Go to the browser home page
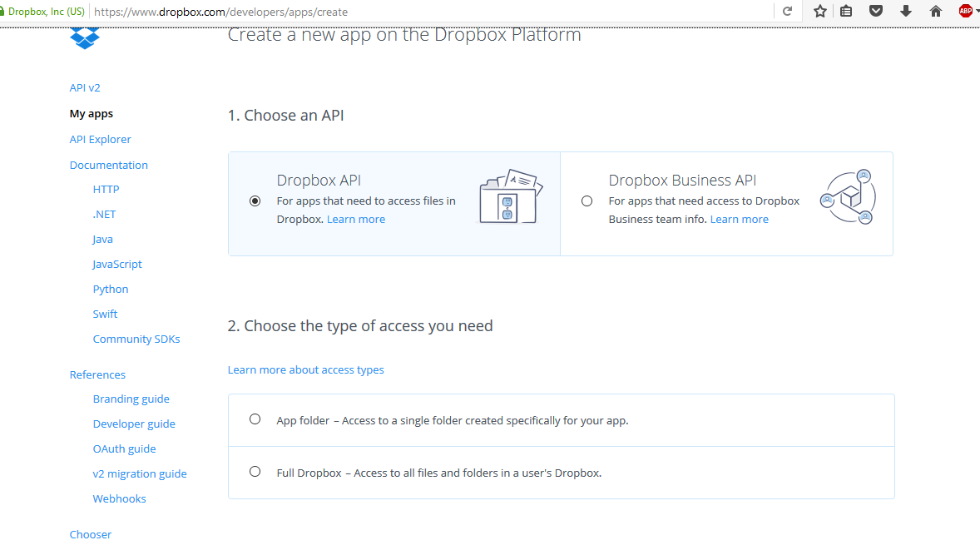Image resolution: width=980 pixels, height=550 pixels. 935,12
